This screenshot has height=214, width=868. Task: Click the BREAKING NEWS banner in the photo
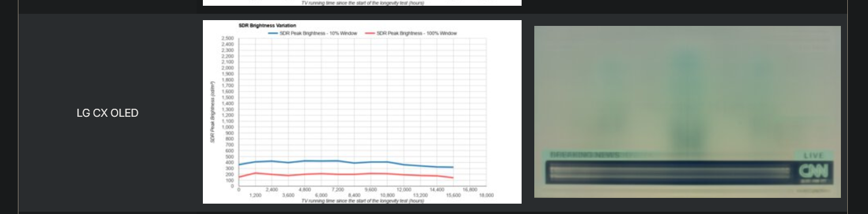585,155
